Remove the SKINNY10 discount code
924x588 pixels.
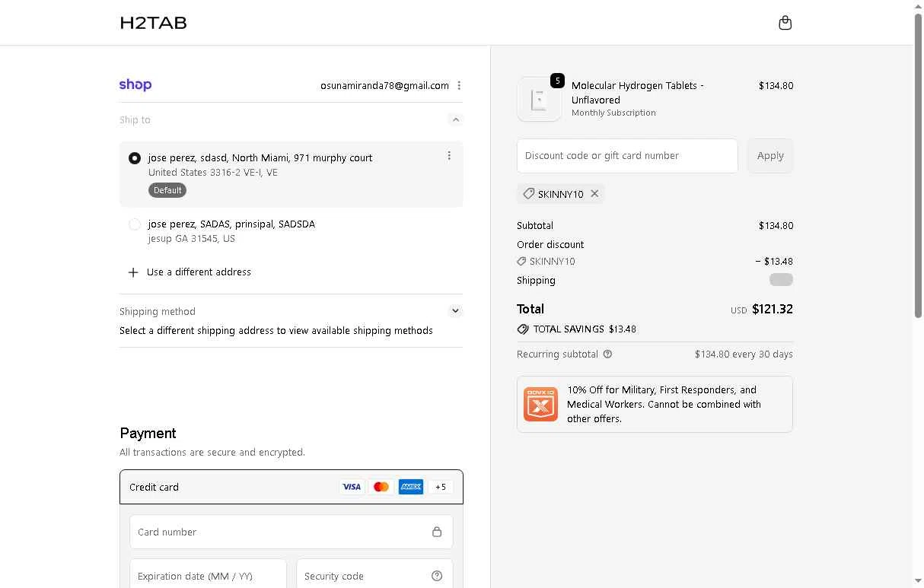pos(594,194)
